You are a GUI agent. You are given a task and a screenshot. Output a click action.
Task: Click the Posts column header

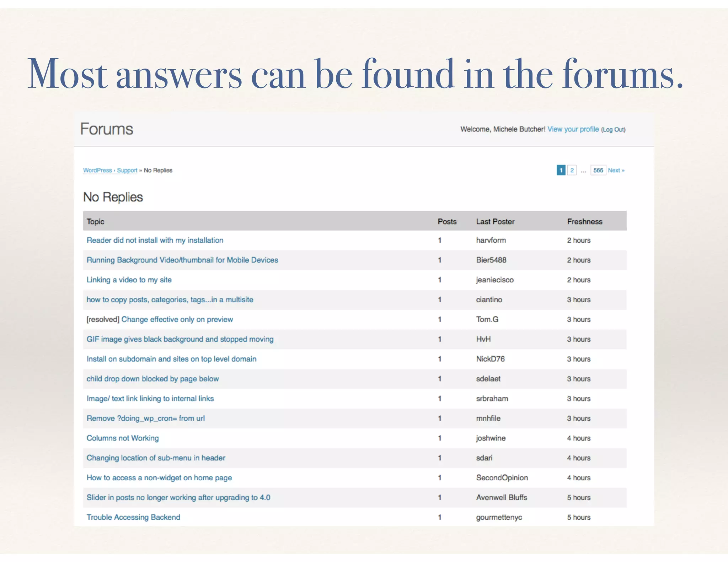(447, 221)
